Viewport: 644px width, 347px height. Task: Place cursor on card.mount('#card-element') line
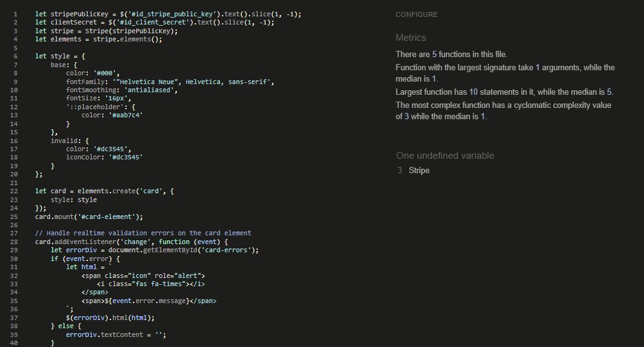(89, 216)
